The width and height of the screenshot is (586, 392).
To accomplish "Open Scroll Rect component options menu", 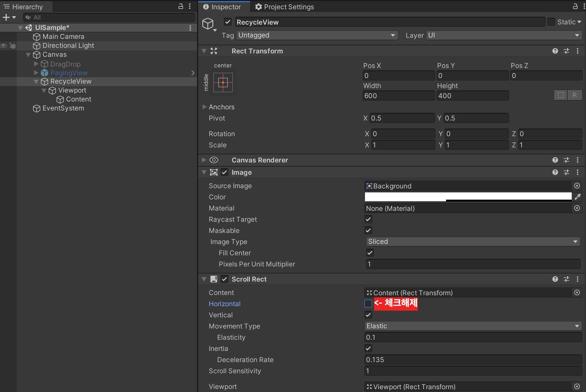I will click(578, 279).
